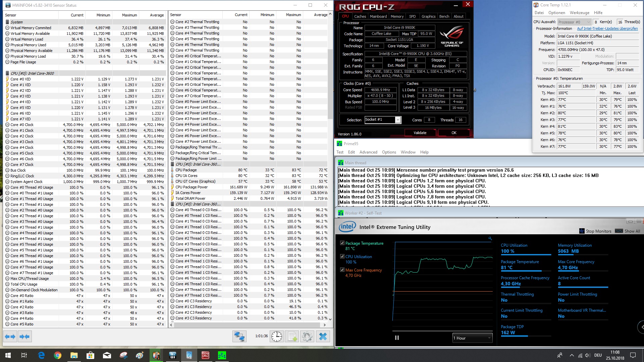Click the volume speaker tray icon
The width and height of the screenshot is (644, 362).
pos(587,355)
